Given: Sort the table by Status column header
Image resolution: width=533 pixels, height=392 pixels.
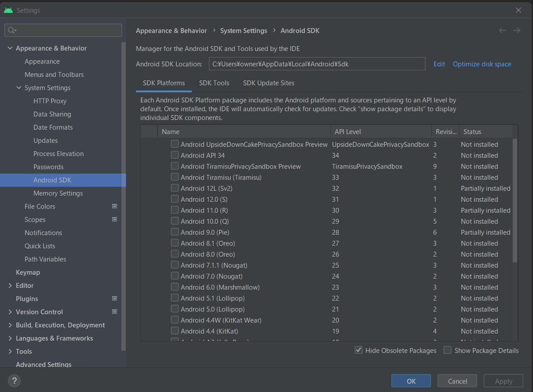Looking at the screenshot, I should coord(486,131).
